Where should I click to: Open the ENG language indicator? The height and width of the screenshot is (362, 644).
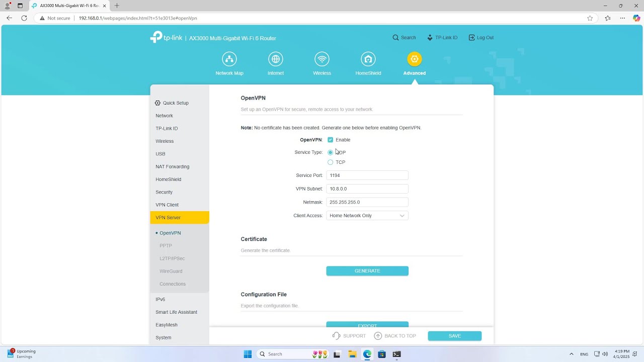(584, 354)
